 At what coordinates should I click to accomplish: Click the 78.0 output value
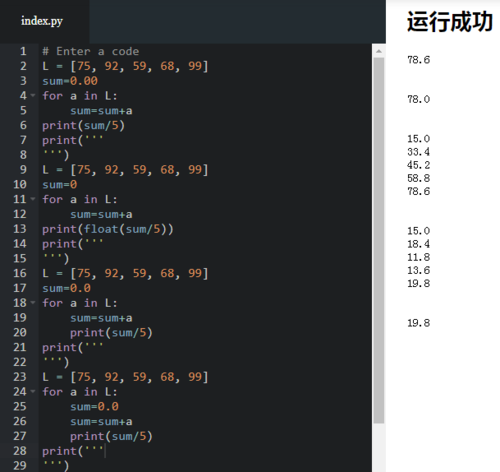coord(419,99)
